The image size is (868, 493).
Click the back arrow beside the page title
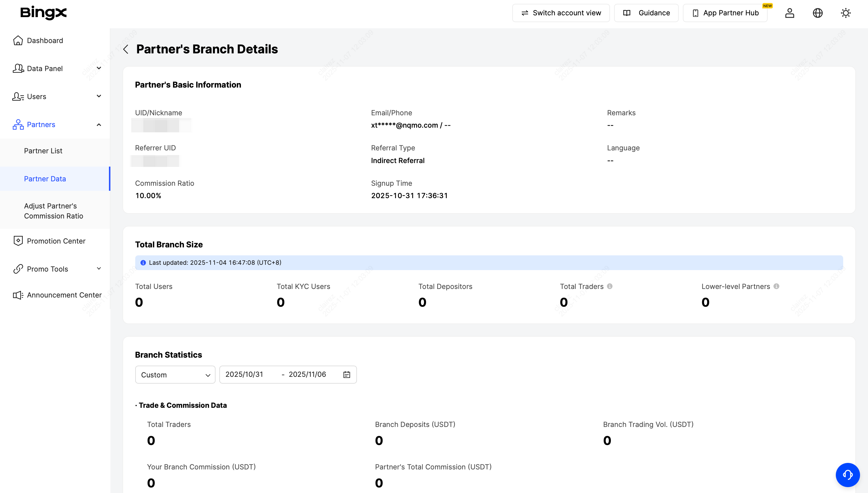[126, 50]
